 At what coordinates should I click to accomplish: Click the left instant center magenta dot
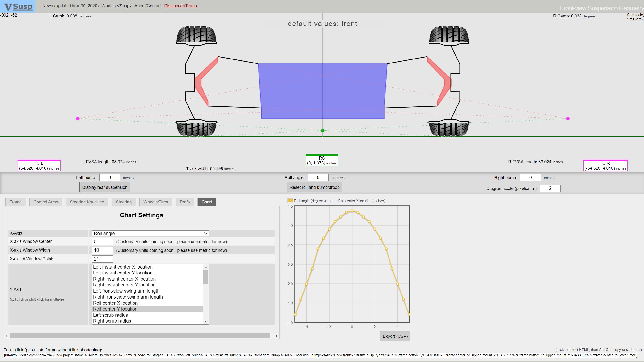click(78, 118)
